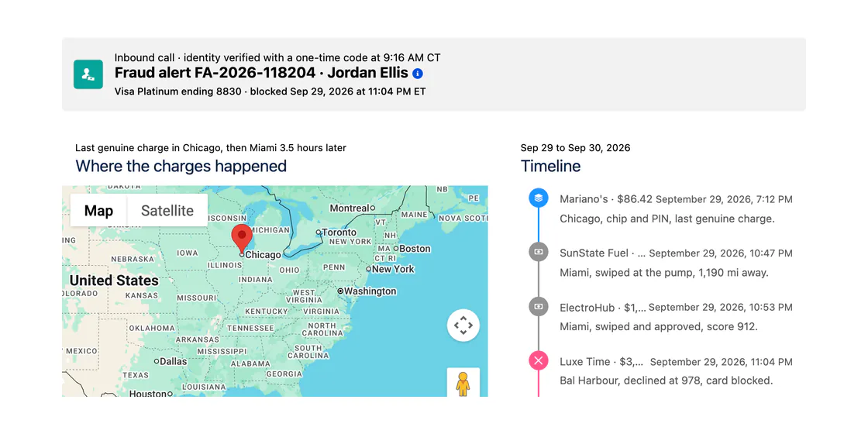Image resolution: width=868 pixels, height=434 pixels.
Task: Click the New York label on map
Action: 392,269
